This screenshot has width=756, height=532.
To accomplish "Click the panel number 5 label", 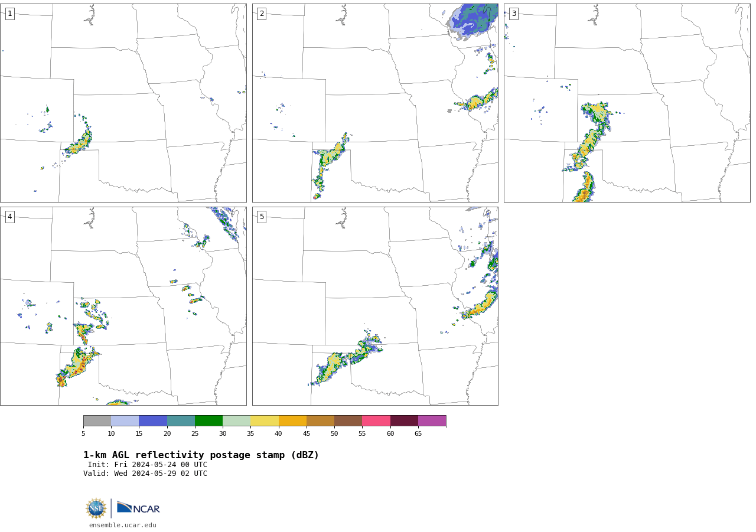I will click(x=262, y=217).
